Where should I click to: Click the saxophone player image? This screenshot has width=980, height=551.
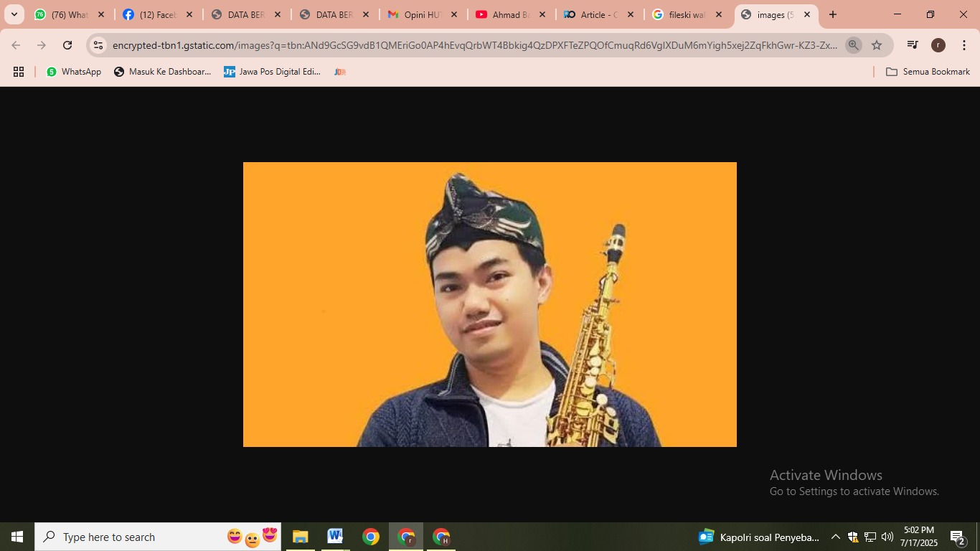pos(489,304)
